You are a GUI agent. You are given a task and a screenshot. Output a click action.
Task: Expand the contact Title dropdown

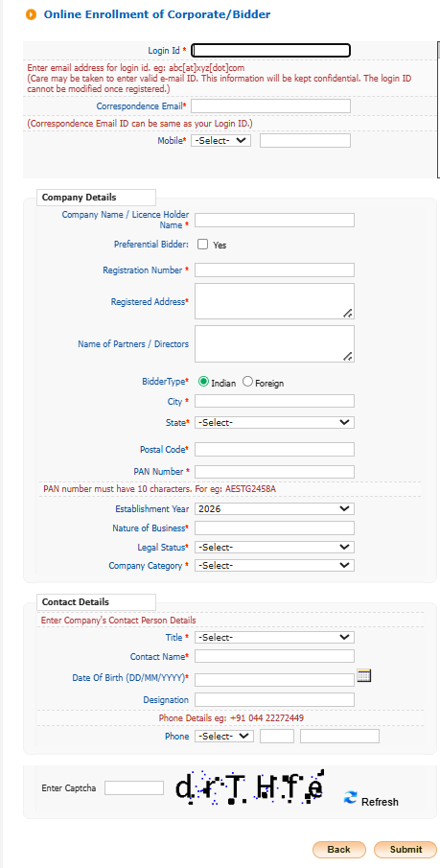[274, 637]
